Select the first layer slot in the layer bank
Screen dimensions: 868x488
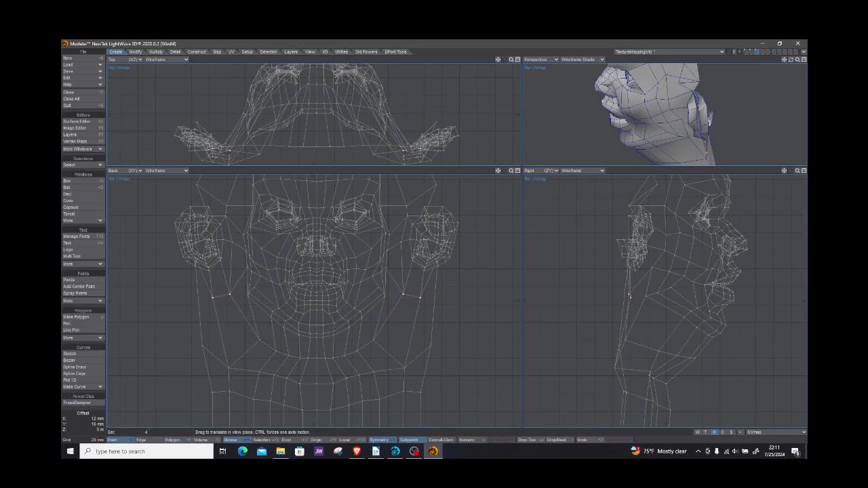(746, 52)
